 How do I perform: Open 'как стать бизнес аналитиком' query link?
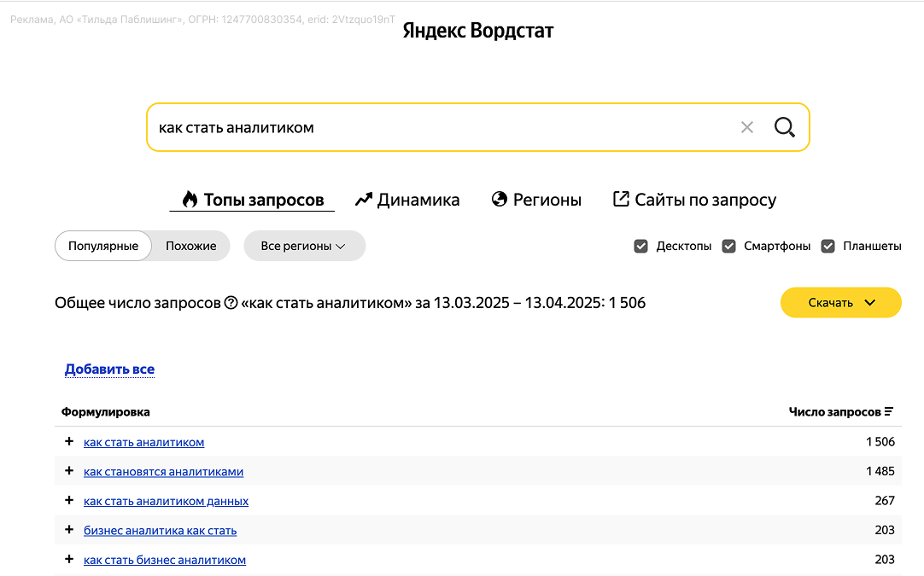tap(165, 560)
